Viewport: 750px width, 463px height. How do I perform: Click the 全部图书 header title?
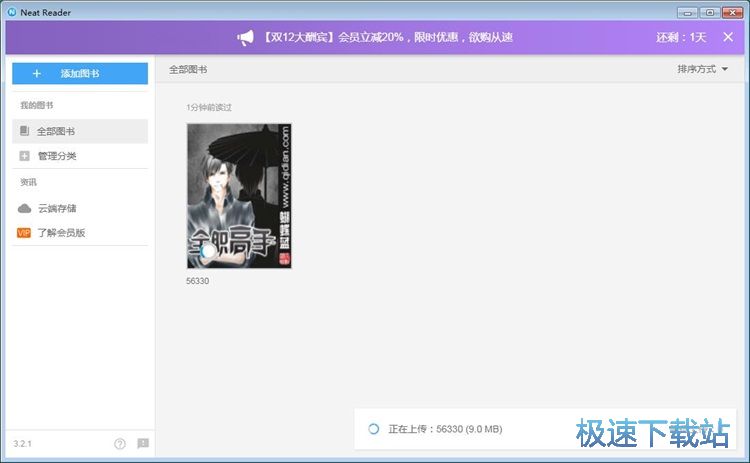click(x=188, y=70)
